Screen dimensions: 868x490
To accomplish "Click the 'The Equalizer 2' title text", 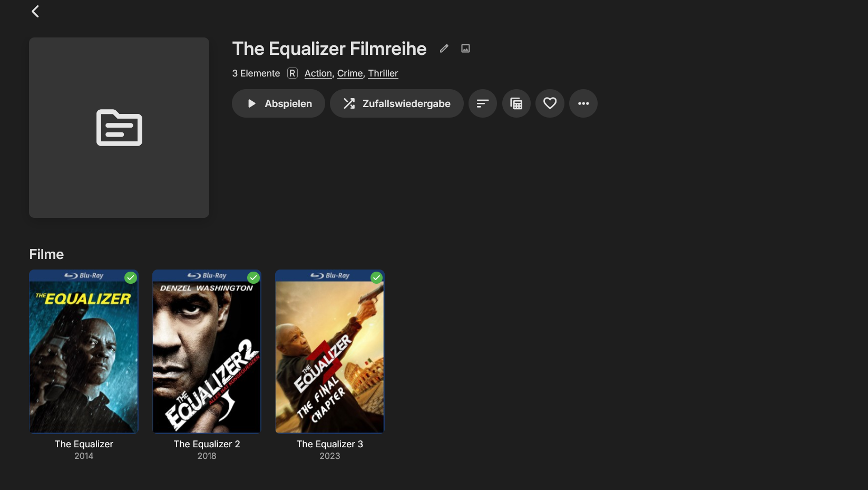I will [207, 444].
